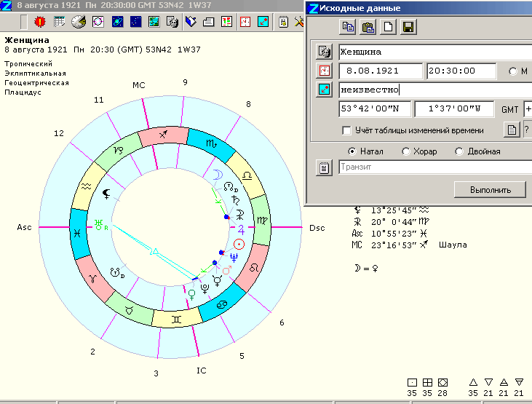Screen dimensions: 532x404
Task: Click the paste clipboard icon in dialog
Action: [368, 28]
